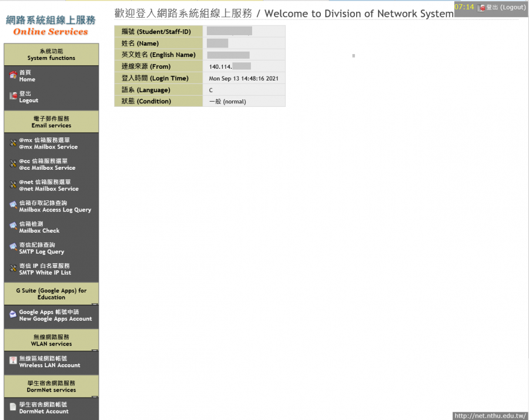Click the SMTP White IP List tools icon
Screen dimensions: 529x420
[x=13, y=268]
